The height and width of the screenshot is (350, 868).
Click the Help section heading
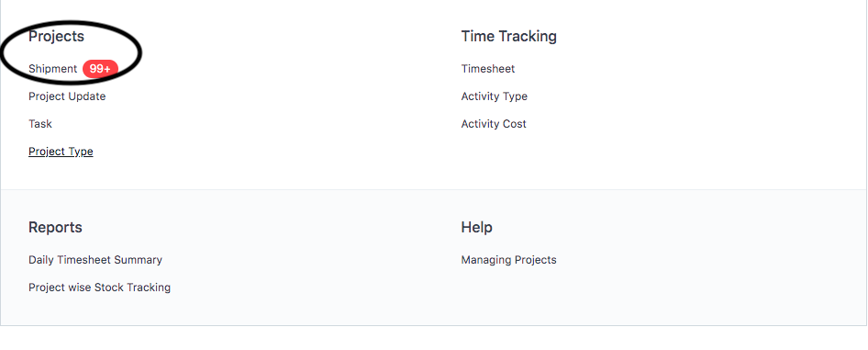476,228
